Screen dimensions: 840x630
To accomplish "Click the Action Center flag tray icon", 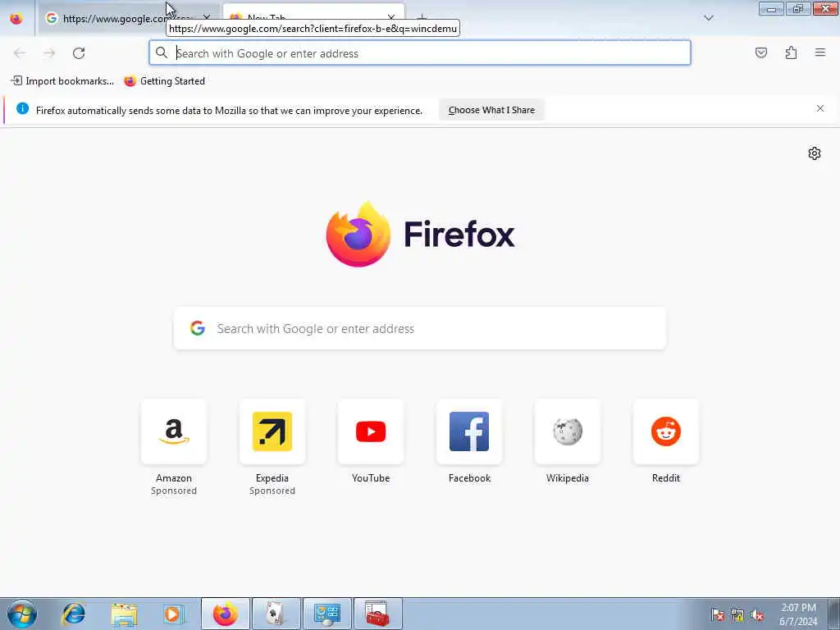I will point(718,614).
